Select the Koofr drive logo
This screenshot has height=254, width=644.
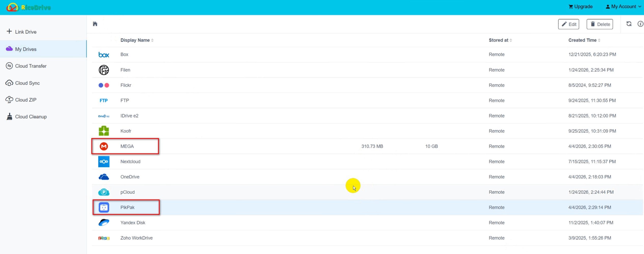[x=104, y=131]
